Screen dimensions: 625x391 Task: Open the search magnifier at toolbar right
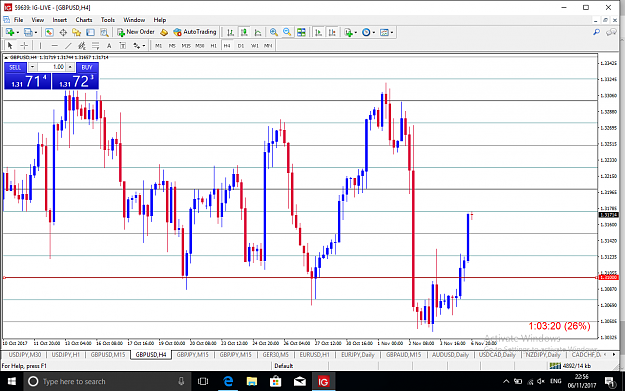(x=597, y=32)
